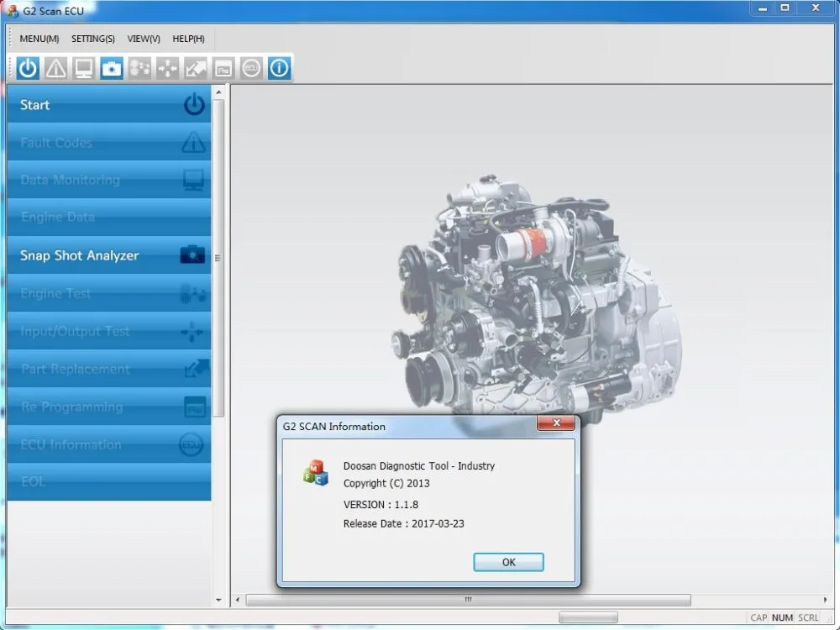This screenshot has width=840, height=630.
Task: Open the HELP(H) menu
Action: [188, 39]
